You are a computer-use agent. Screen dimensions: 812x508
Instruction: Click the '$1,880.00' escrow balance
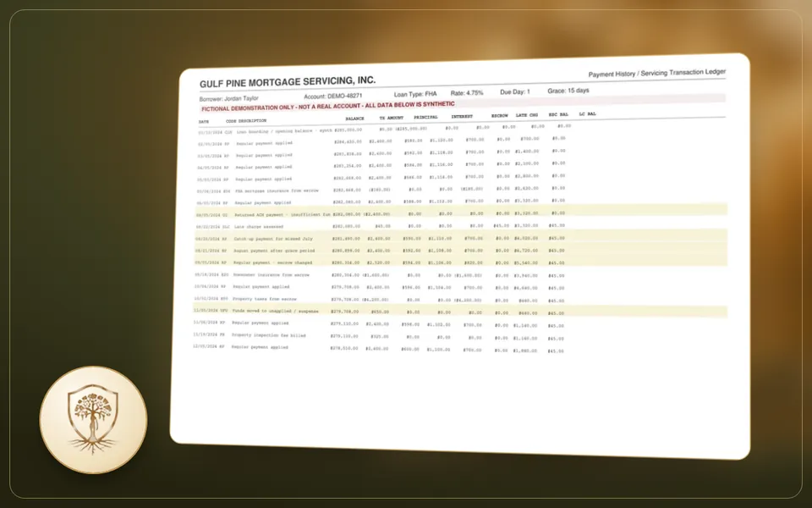(525, 351)
